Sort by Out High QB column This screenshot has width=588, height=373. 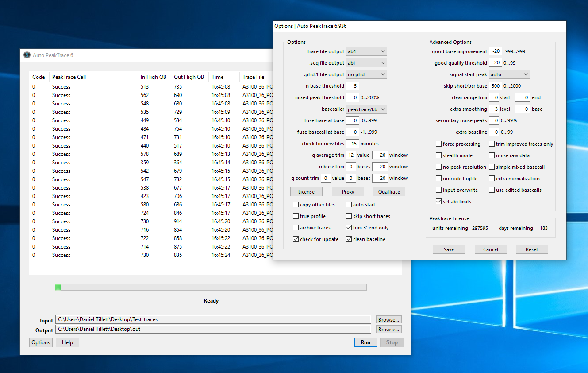tap(189, 77)
